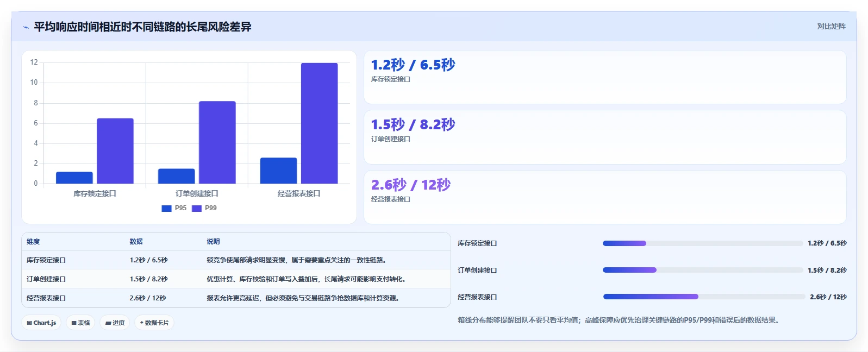Viewport: 868px width, 352px height.
Task: Click table cell 1.5秒 / 8.2秒
Action: point(148,279)
